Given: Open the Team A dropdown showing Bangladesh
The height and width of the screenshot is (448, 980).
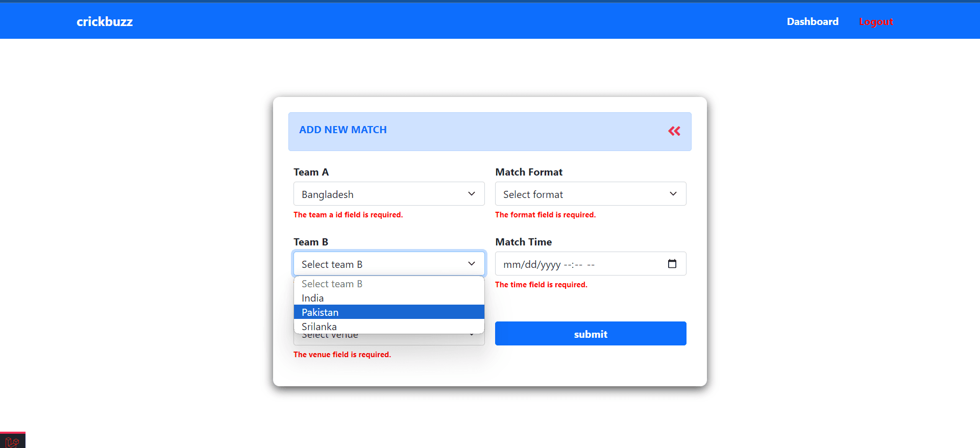Looking at the screenshot, I should (x=389, y=194).
